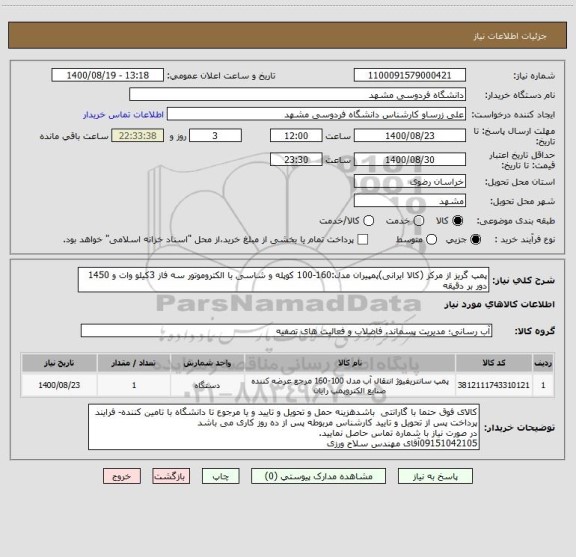Click the days remaining field 3
The image size is (576, 557).
click(215, 136)
